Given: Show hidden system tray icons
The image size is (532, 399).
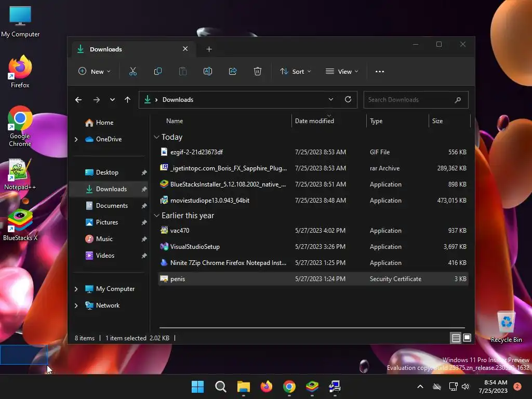Looking at the screenshot, I should point(420,387).
